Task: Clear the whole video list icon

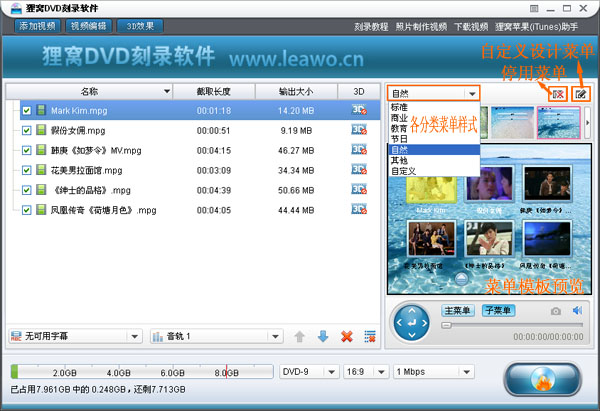Action: coord(370,337)
